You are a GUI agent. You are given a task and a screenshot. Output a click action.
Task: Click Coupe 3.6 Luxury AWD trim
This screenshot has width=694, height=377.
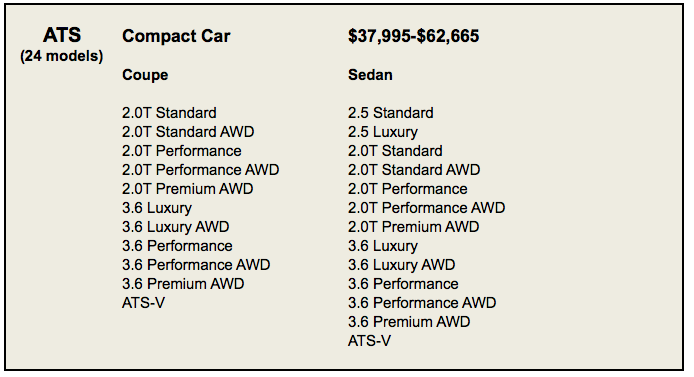(176, 227)
